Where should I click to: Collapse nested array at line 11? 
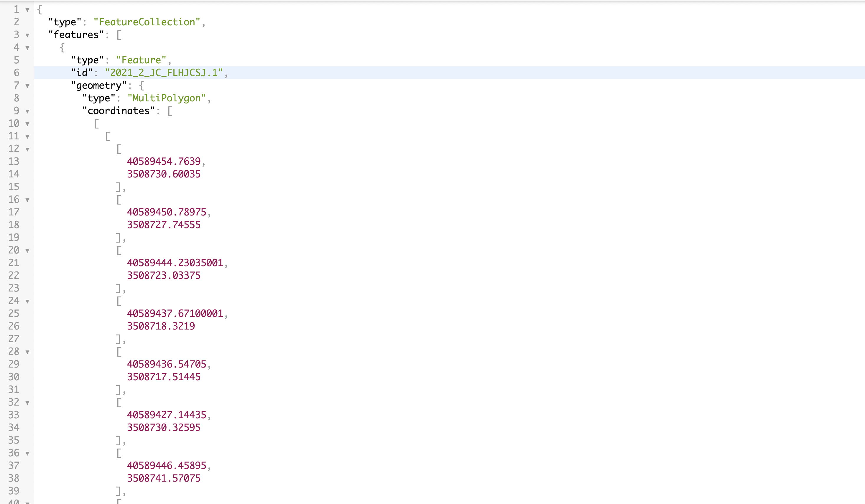click(x=27, y=136)
